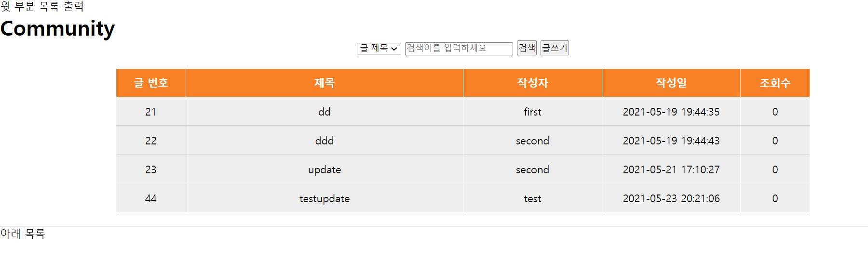Click the 작성일 column header
The width and height of the screenshot is (868, 272).
(x=671, y=83)
